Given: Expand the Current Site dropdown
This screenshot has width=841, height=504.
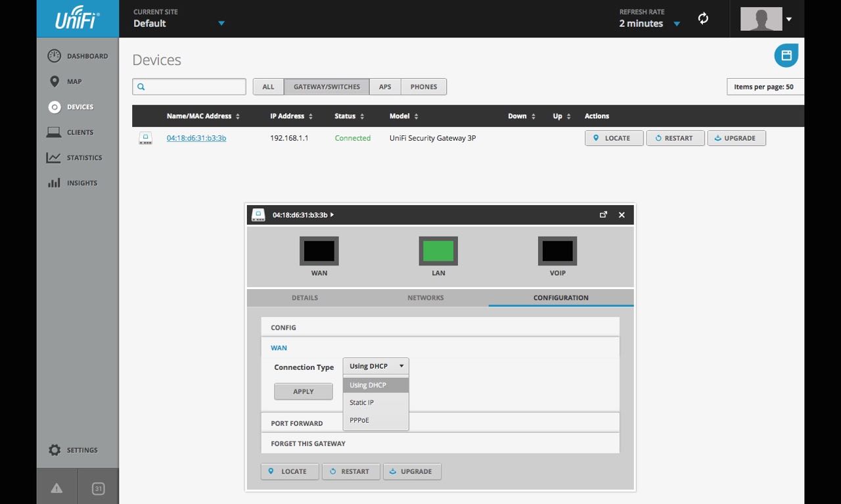Looking at the screenshot, I should (221, 24).
